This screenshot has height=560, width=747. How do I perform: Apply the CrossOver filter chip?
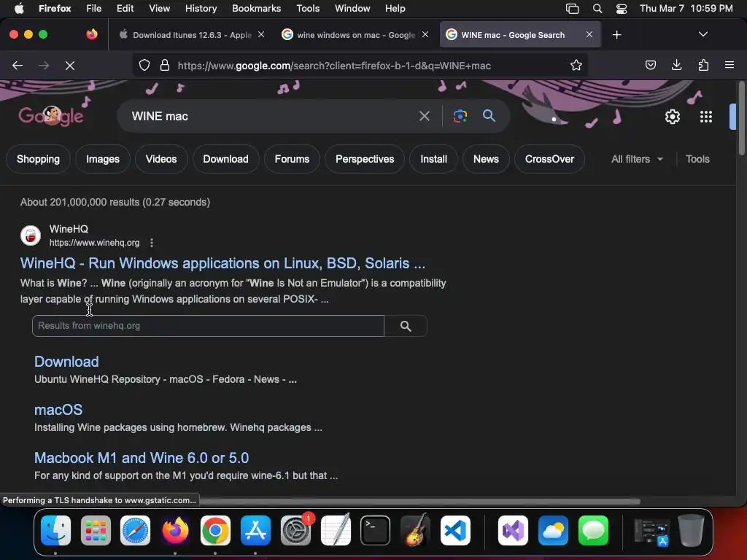tap(549, 159)
